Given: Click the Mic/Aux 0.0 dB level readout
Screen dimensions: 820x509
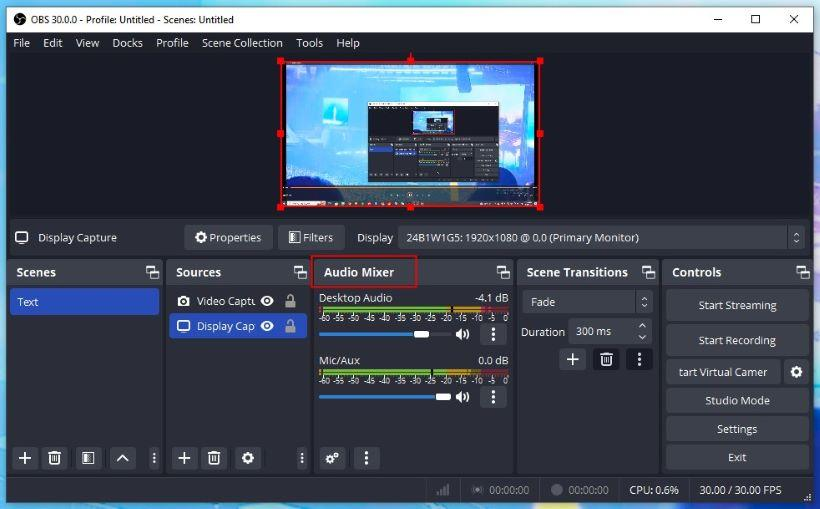Looking at the screenshot, I should tap(493, 360).
